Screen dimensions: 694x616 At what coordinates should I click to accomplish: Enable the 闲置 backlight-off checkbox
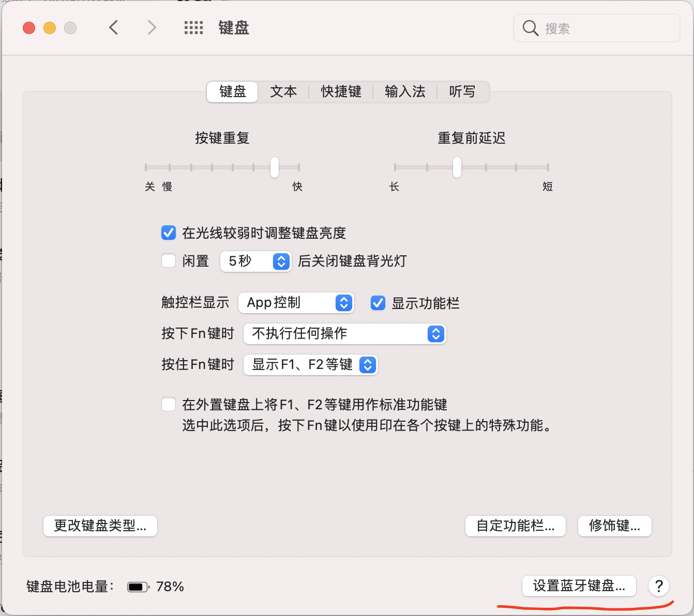coord(169,260)
